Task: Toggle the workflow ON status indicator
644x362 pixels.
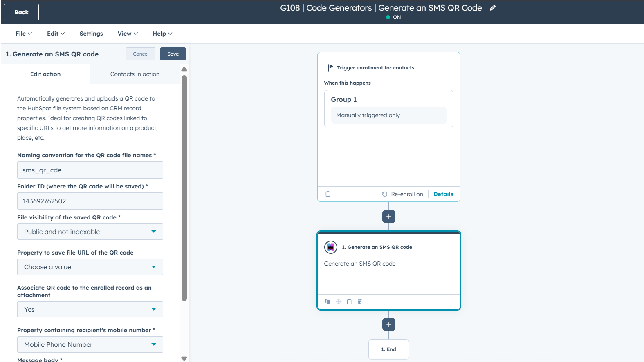Action: click(393, 17)
